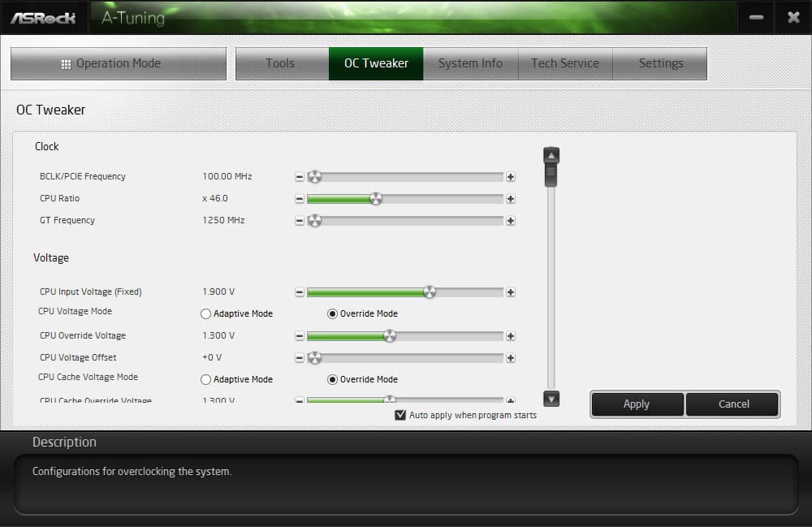This screenshot has height=527, width=812.
Task: Click the Clock section heading
Action: click(x=46, y=146)
